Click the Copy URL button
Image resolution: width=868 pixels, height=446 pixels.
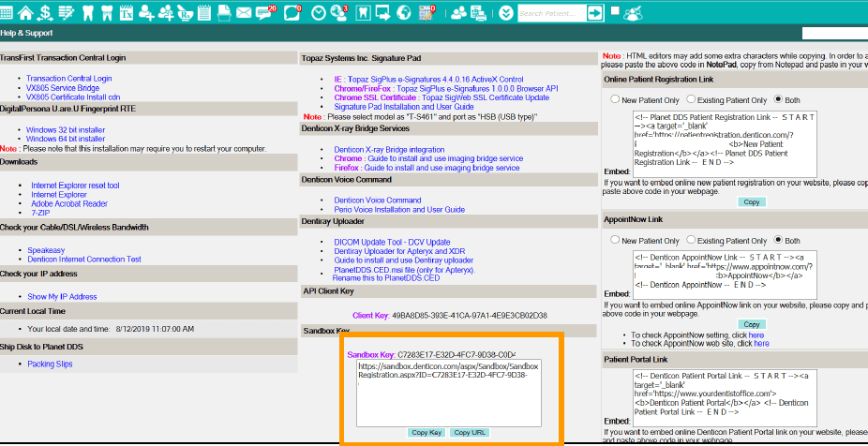pos(470,433)
